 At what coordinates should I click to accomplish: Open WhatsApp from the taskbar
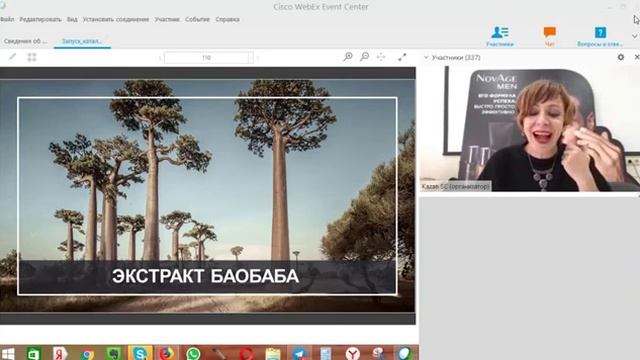click(193, 353)
